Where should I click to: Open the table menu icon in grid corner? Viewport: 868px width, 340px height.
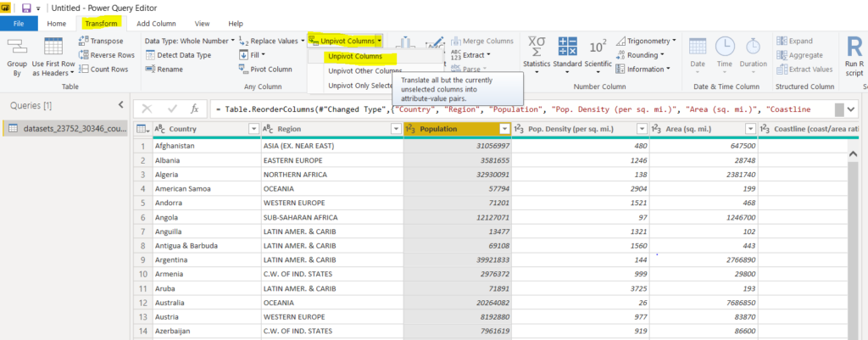coord(142,129)
